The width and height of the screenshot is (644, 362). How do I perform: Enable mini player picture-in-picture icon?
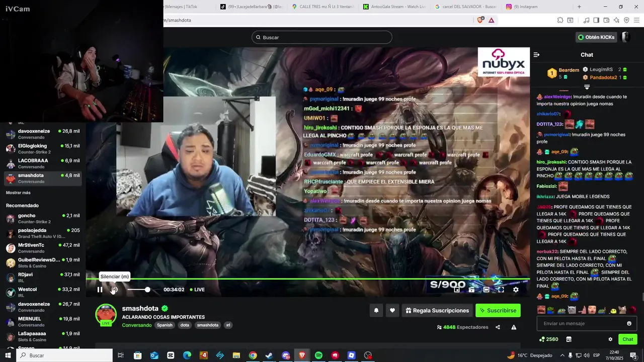[457, 290]
